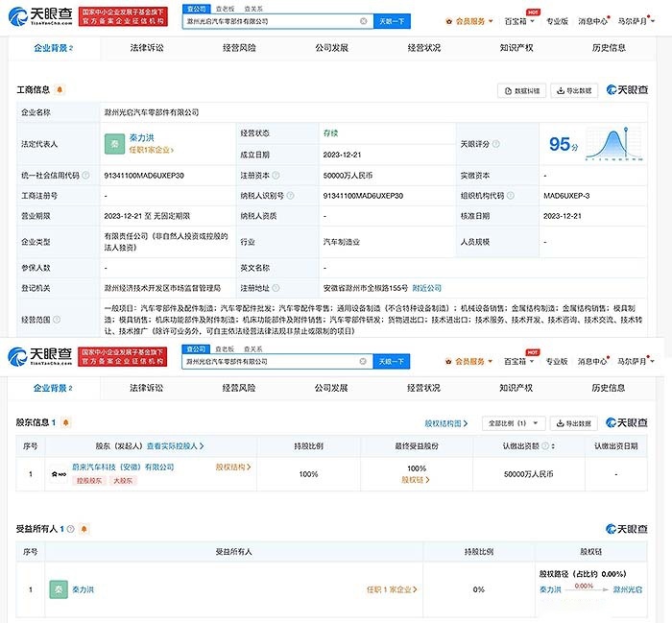Open help icon next to 组织机构代码

click(511, 196)
